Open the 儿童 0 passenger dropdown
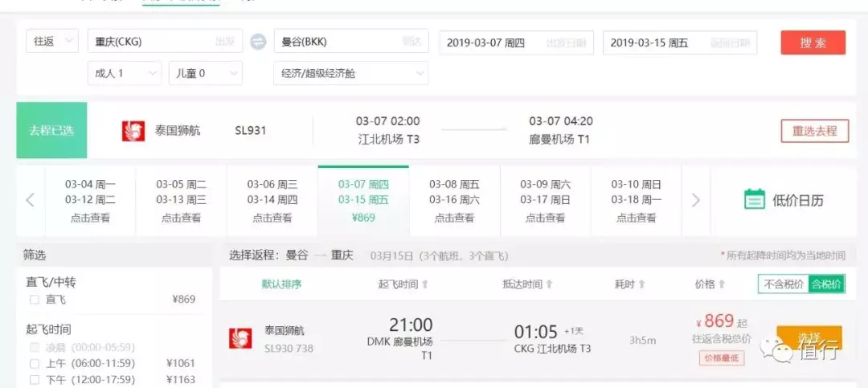 click(206, 73)
